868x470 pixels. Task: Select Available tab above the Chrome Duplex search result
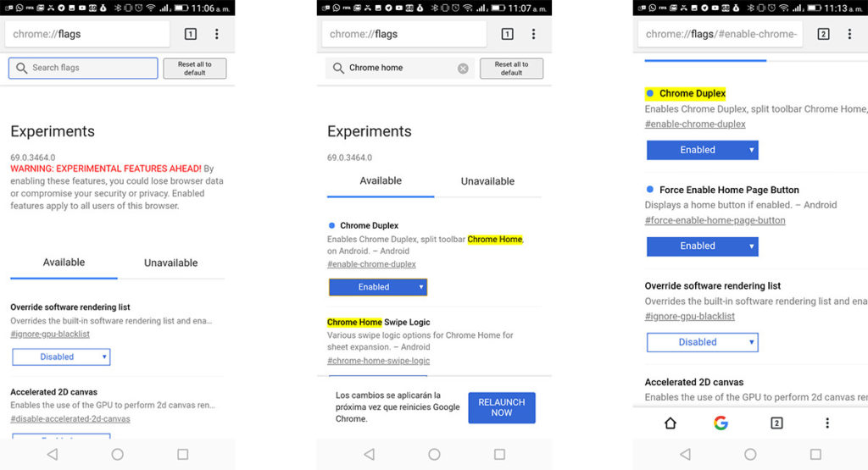pos(381,181)
